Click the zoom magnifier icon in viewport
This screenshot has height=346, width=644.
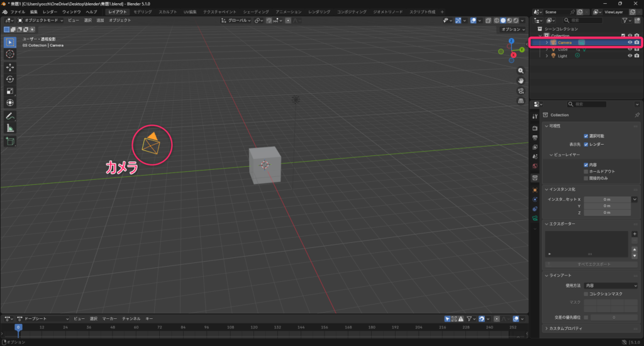click(521, 70)
